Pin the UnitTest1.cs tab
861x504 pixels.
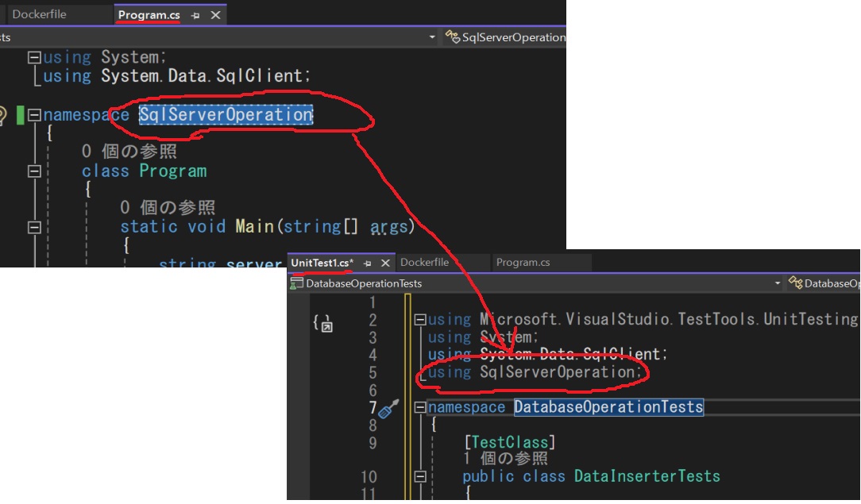tap(367, 264)
